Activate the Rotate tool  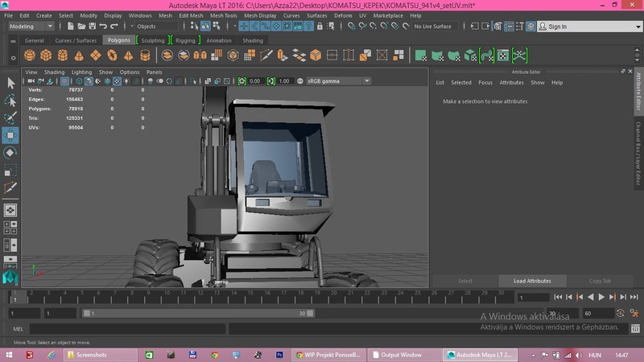[10, 153]
